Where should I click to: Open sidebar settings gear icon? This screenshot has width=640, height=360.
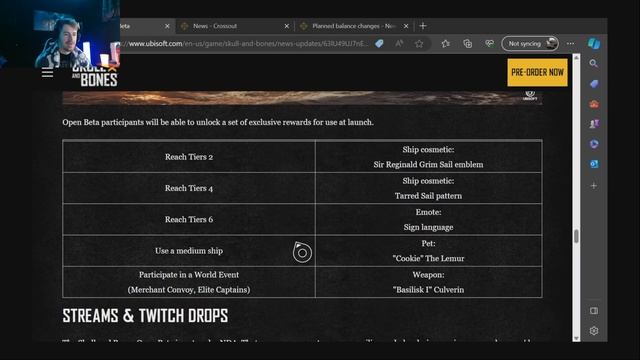tap(594, 331)
